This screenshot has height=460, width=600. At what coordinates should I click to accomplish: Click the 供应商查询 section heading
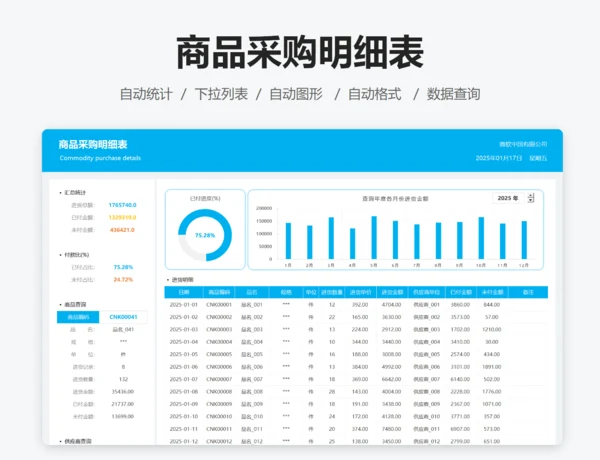click(x=78, y=441)
